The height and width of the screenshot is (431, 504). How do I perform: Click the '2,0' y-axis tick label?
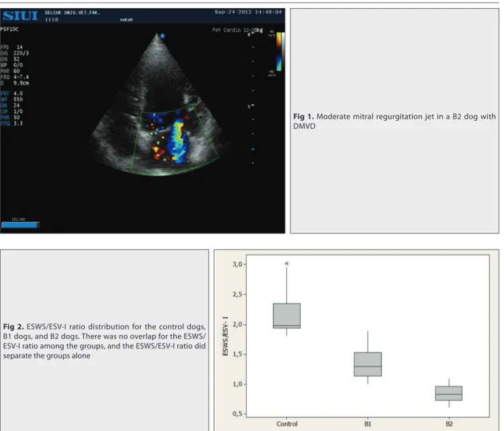[x=237, y=324]
